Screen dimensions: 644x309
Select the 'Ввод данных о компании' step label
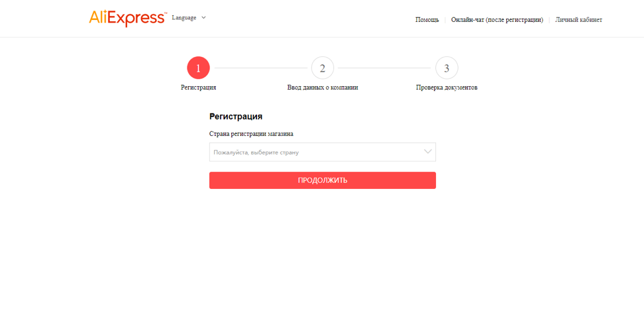point(323,88)
